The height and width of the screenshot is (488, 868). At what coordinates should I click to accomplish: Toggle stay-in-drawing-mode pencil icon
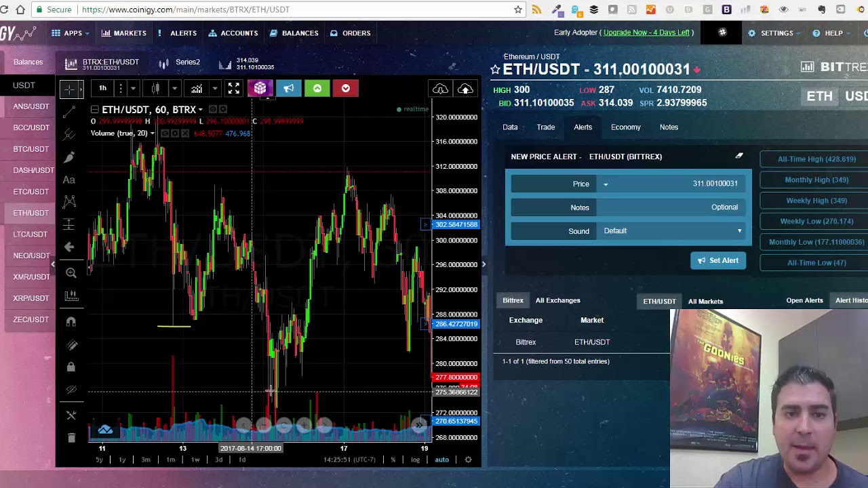(71, 345)
